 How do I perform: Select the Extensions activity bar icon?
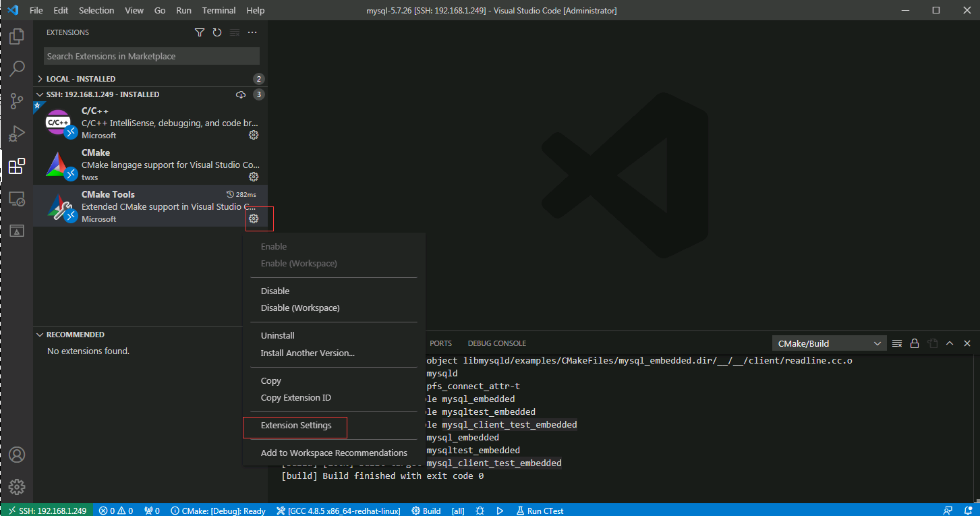pos(17,166)
